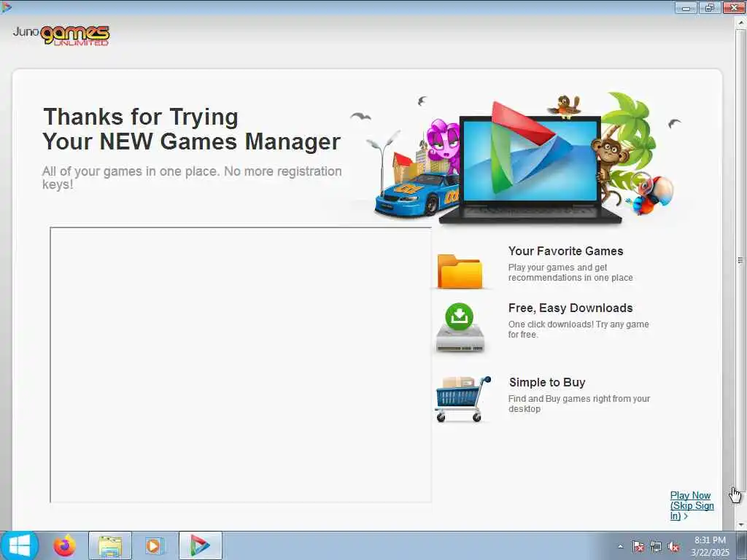Screen dimensions: 747x560
Task: Minimize the Games Manager window
Action: (x=686, y=7)
